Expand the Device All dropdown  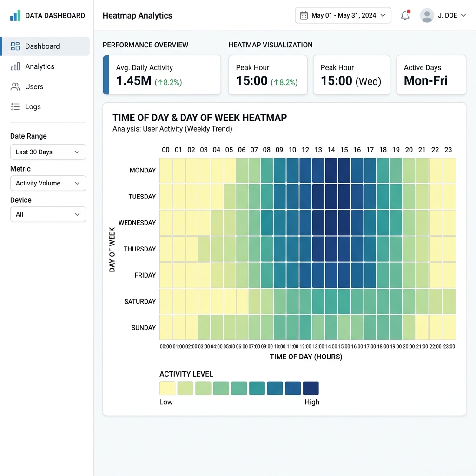(x=48, y=214)
